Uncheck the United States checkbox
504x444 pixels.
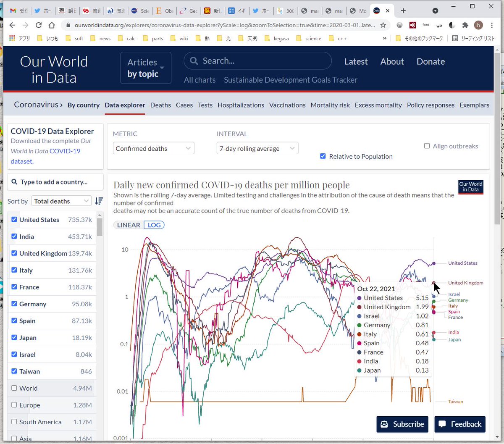click(x=14, y=220)
